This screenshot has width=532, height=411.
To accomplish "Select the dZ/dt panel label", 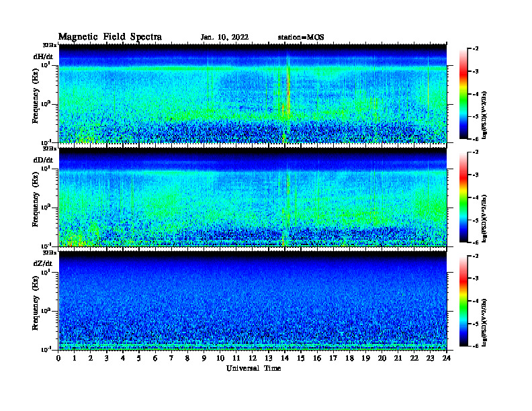I will click(43, 263).
